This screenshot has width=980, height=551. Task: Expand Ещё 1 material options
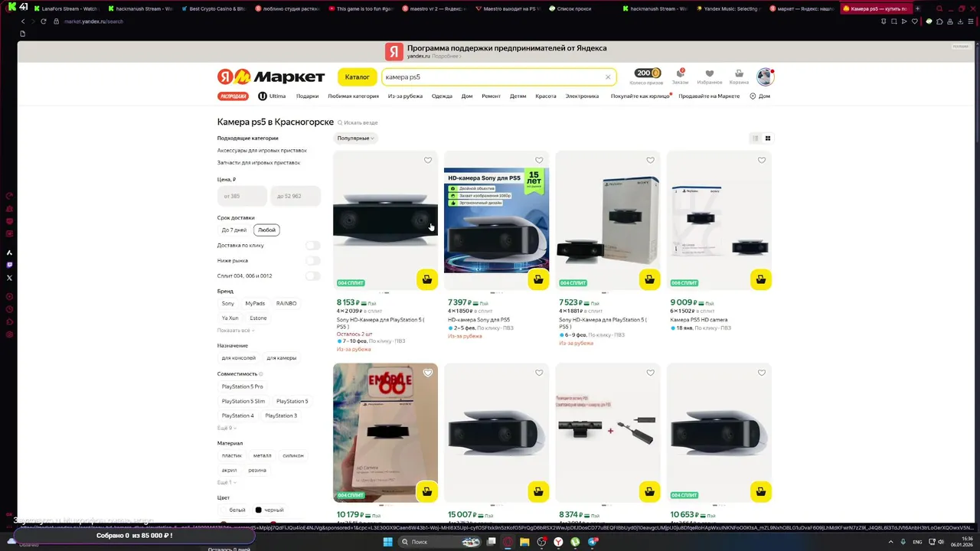(227, 482)
